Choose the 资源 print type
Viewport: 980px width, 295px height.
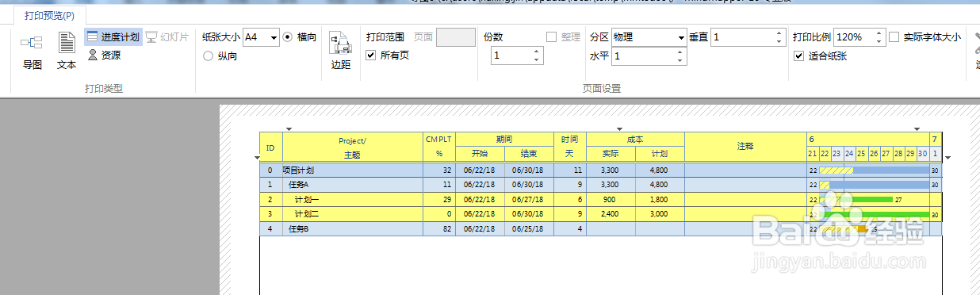(x=104, y=55)
